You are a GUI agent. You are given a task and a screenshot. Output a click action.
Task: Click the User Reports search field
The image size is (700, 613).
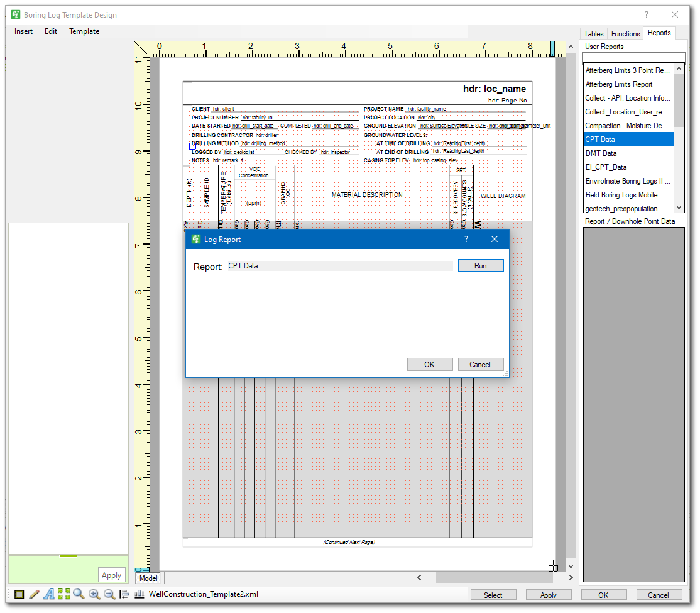pos(633,57)
